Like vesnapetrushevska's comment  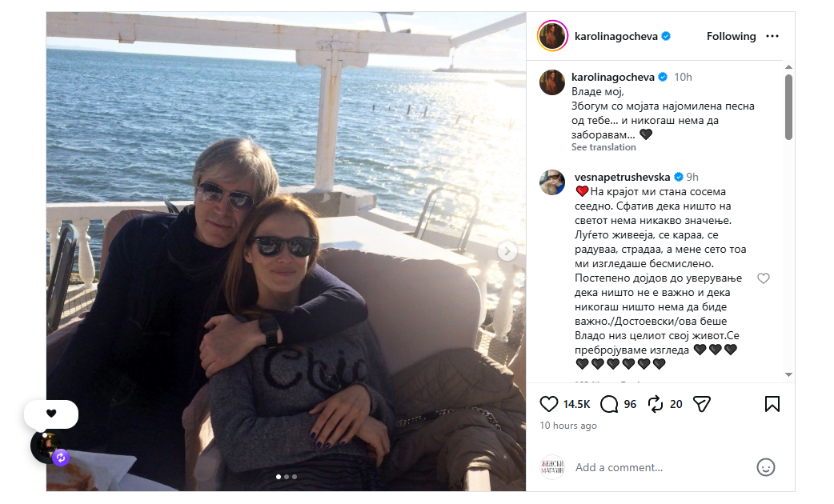[x=764, y=278]
